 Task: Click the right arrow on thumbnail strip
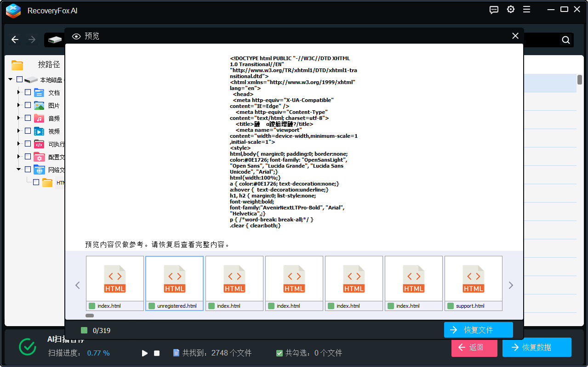(510, 285)
